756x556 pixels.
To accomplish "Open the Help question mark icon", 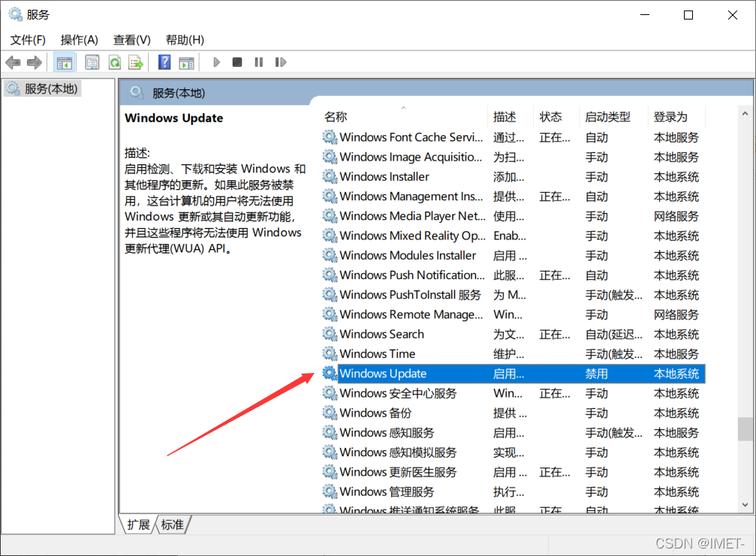I will [x=164, y=62].
